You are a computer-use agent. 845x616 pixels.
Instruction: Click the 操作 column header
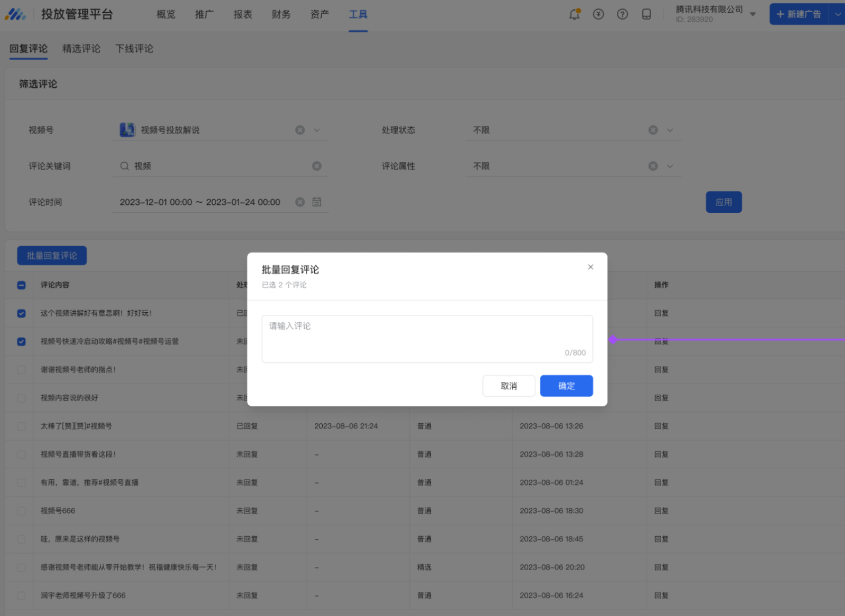661,285
